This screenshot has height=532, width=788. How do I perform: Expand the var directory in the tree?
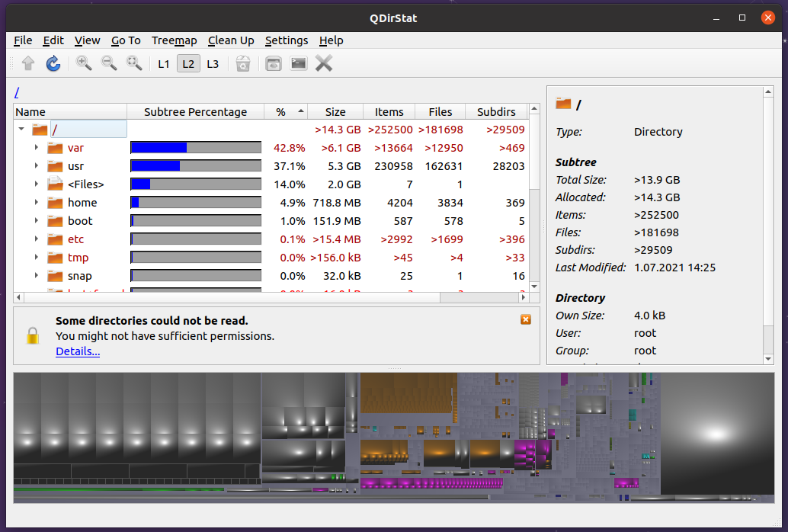click(34, 147)
